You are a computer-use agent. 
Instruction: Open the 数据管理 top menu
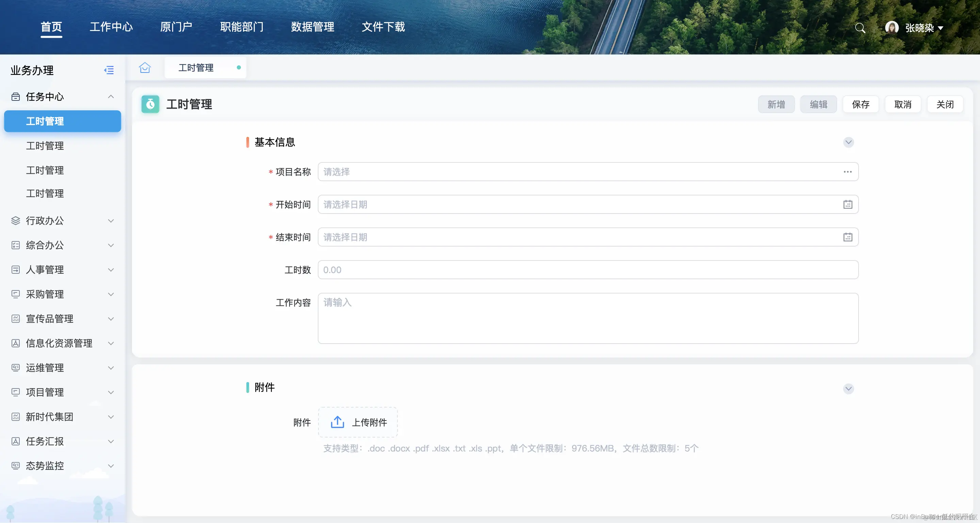(312, 27)
